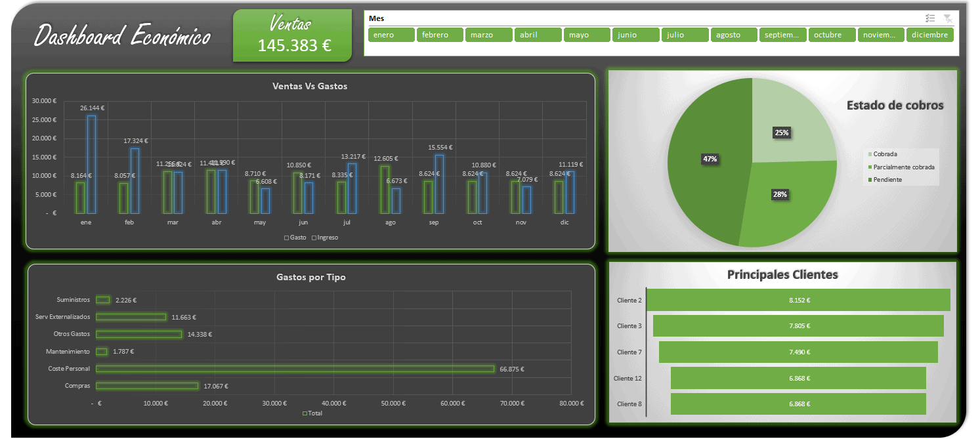This screenshot has width=980, height=439.
Task: Select the Cliente 8 bar
Action: click(x=798, y=404)
